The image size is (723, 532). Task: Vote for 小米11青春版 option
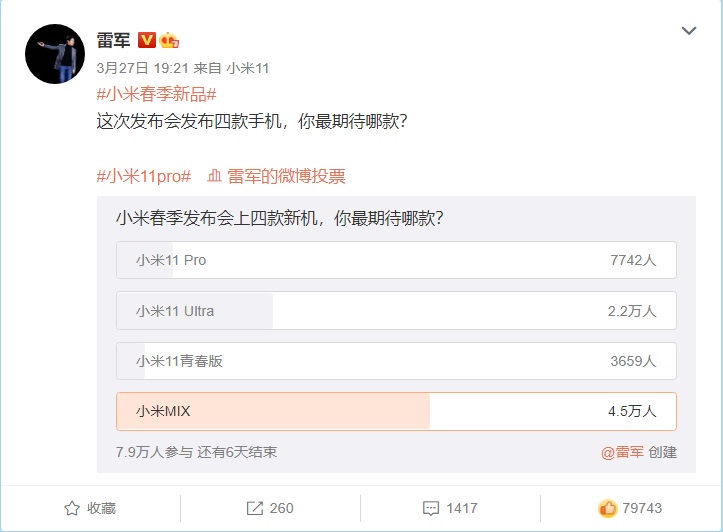396,361
